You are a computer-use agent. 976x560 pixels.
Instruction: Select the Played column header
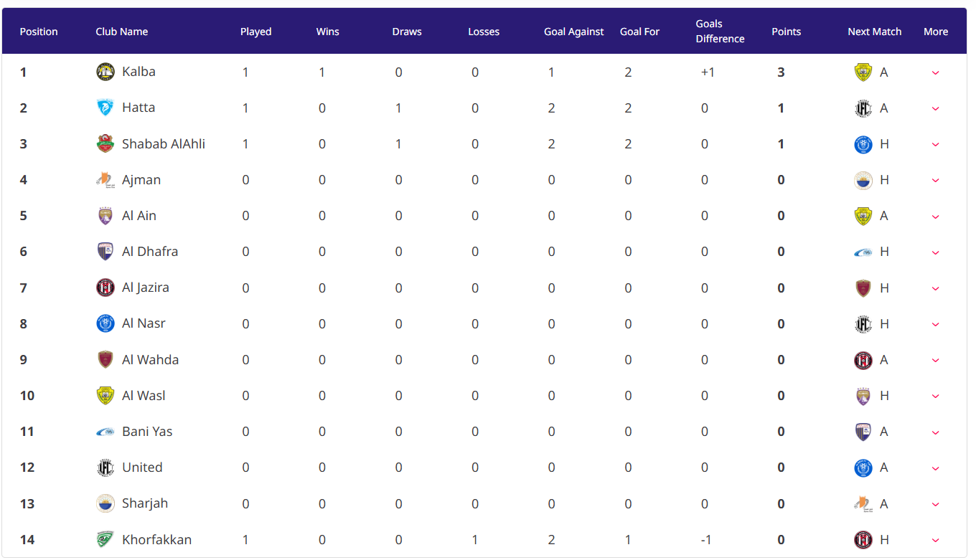click(x=256, y=32)
